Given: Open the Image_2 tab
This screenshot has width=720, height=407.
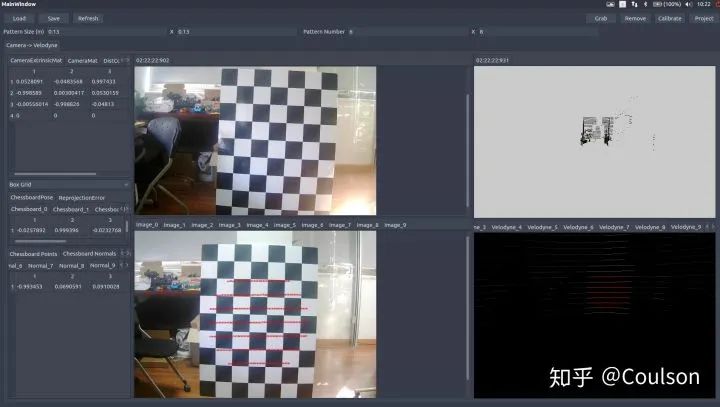Looking at the screenshot, I should 202,225.
